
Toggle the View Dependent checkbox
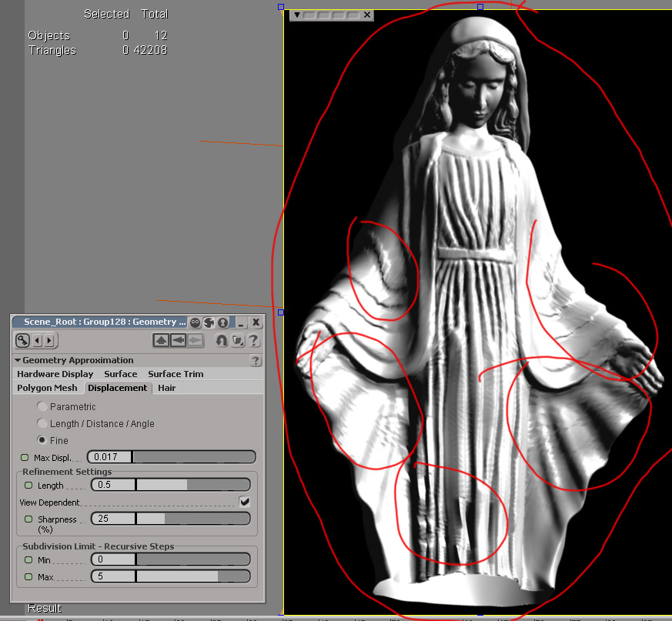click(244, 502)
